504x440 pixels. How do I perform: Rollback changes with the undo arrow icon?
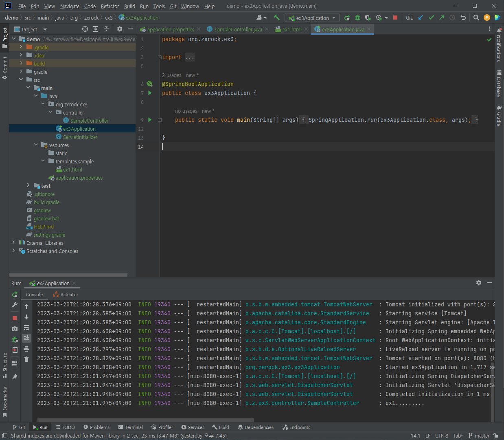coord(463,18)
